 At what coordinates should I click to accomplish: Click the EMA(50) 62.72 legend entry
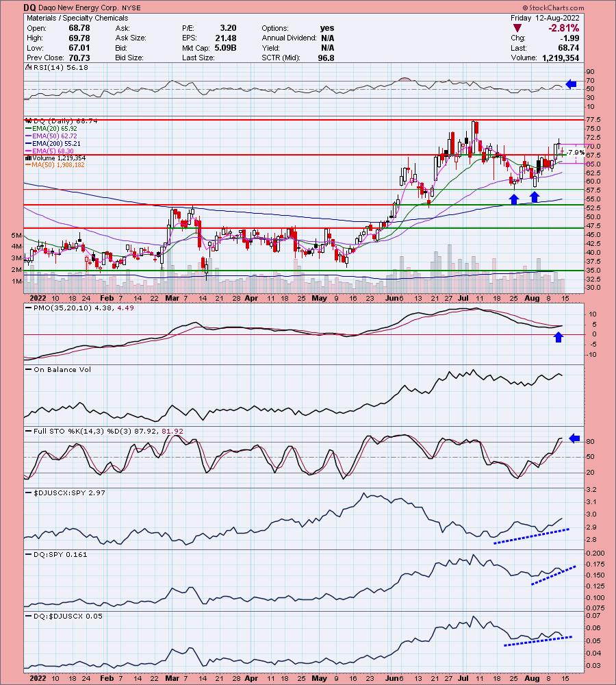[x=51, y=136]
